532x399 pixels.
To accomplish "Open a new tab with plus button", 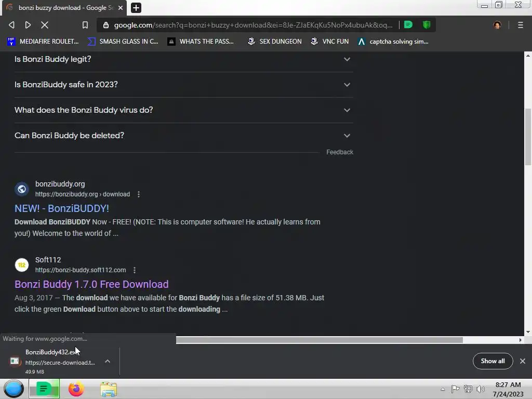I will click(136, 7).
